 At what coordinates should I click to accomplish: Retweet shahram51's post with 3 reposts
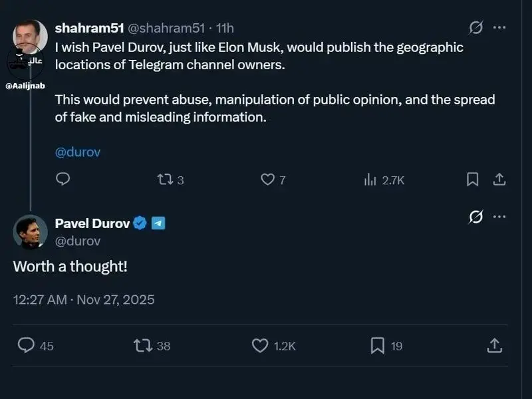[164, 180]
